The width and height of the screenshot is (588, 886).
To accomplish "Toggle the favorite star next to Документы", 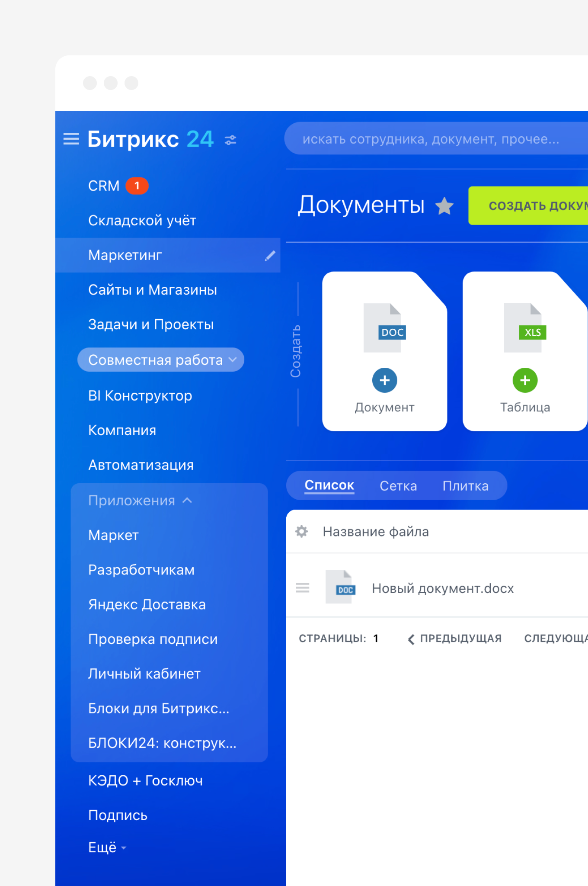I will click(444, 205).
